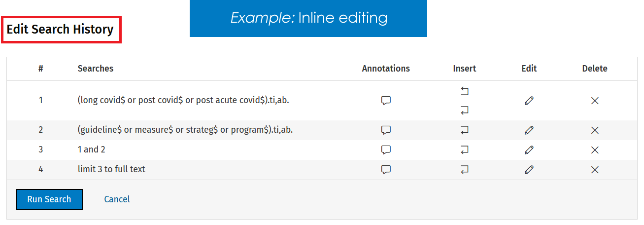Edit the '1 and 2' search
The height and width of the screenshot is (225, 644).
coord(529,150)
